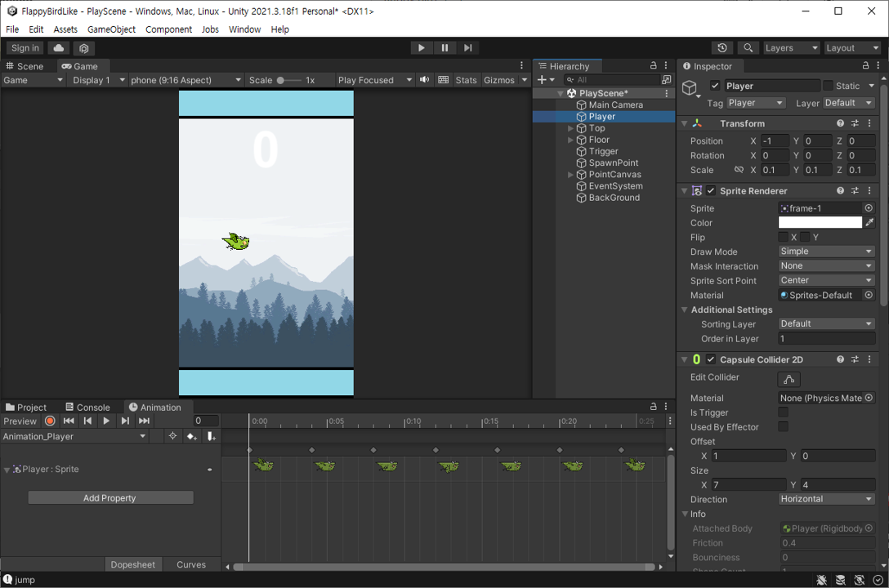Jump to last animation keyframe
This screenshot has width=889, height=588.
click(x=144, y=421)
